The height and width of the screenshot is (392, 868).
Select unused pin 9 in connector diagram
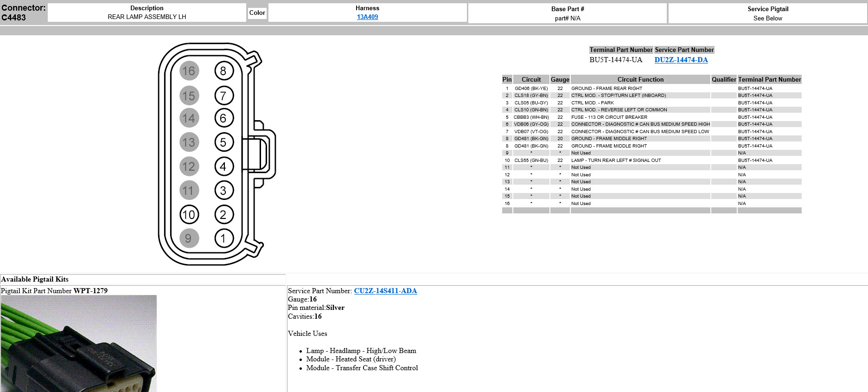[x=189, y=238]
